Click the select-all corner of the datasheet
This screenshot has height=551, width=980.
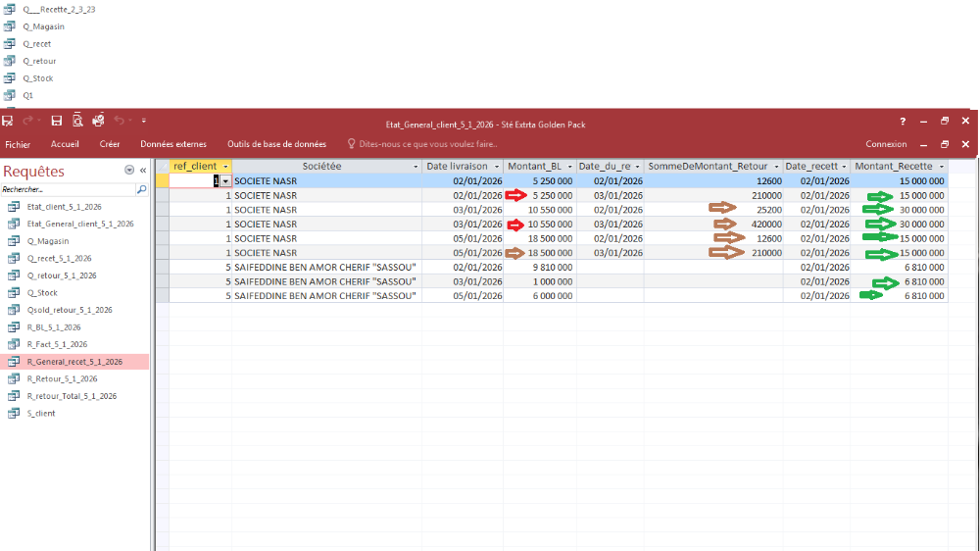pyautogui.click(x=163, y=167)
